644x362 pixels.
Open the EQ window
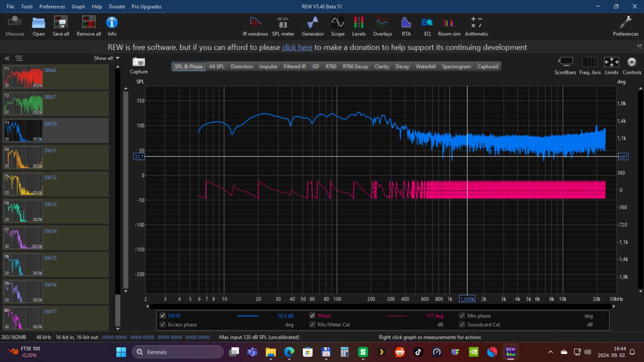click(427, 26)
